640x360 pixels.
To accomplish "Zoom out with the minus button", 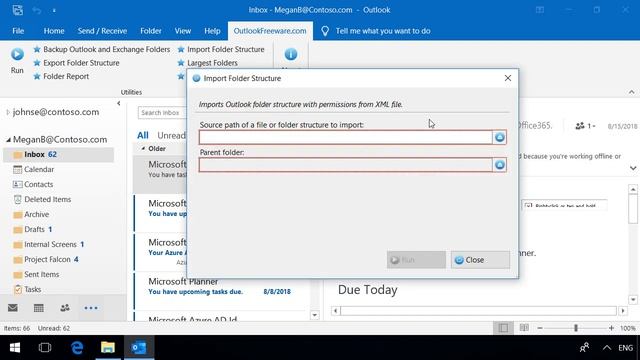I will coord(540,328).
